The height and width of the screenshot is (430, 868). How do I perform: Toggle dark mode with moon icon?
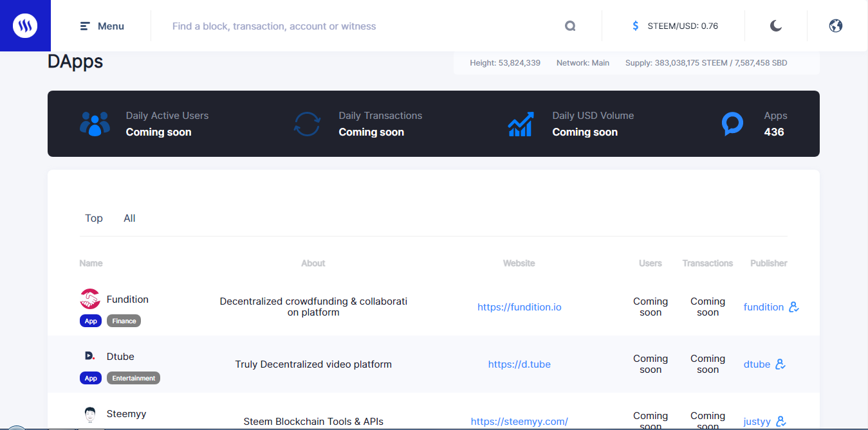click(776, 26)
